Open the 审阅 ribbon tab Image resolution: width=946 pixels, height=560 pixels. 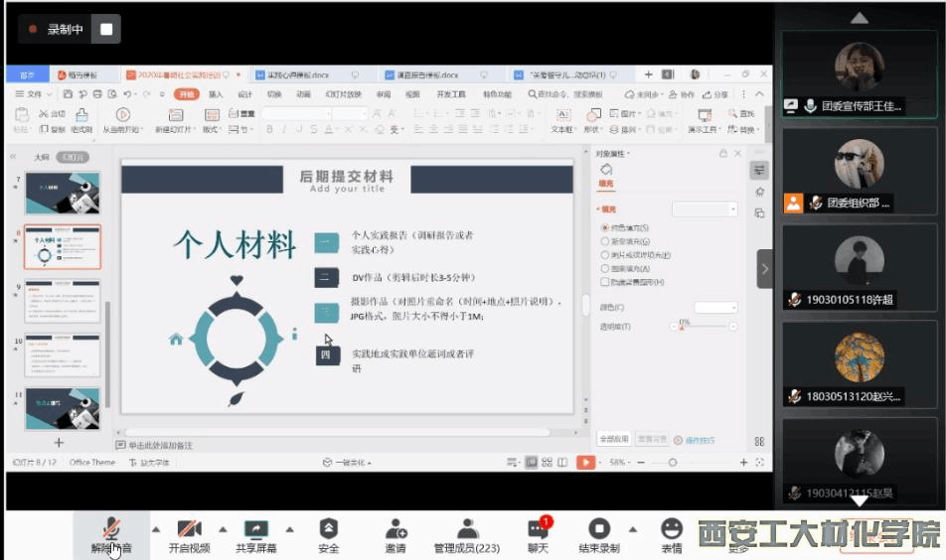click(383, 94)
